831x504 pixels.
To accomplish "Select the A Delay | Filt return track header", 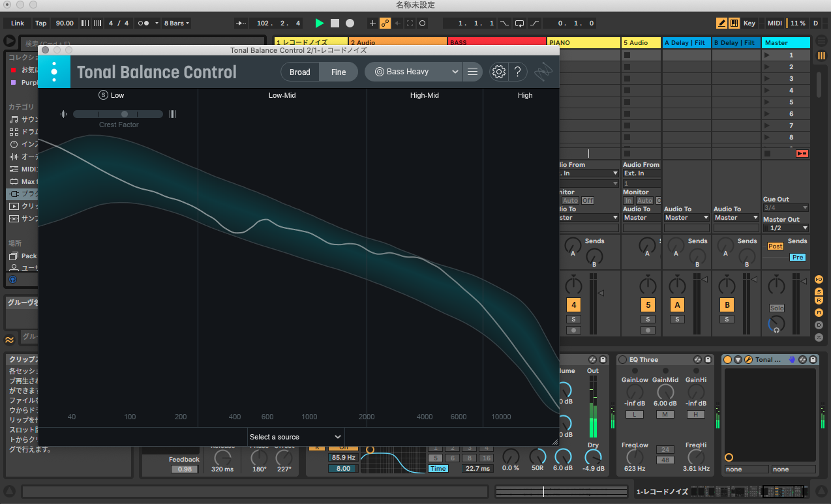I will 686,42.
